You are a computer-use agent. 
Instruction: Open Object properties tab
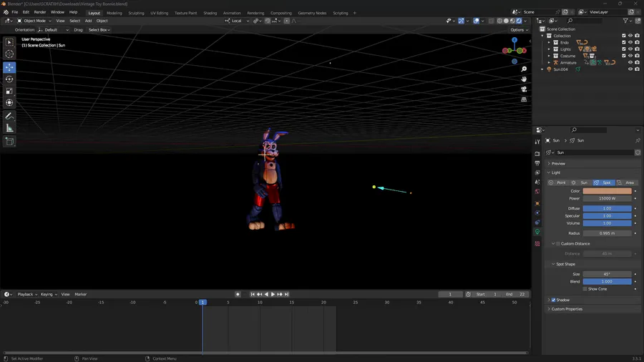(537, 204)
